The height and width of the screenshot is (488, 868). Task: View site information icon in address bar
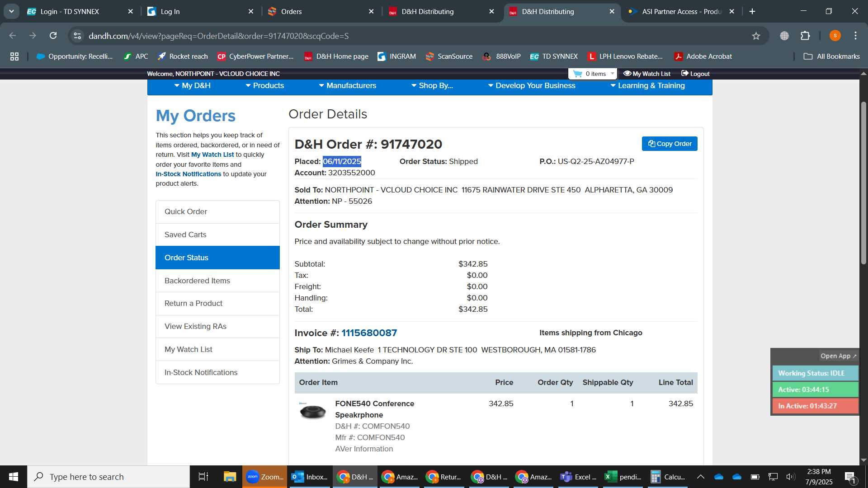(x=77, y=36)
